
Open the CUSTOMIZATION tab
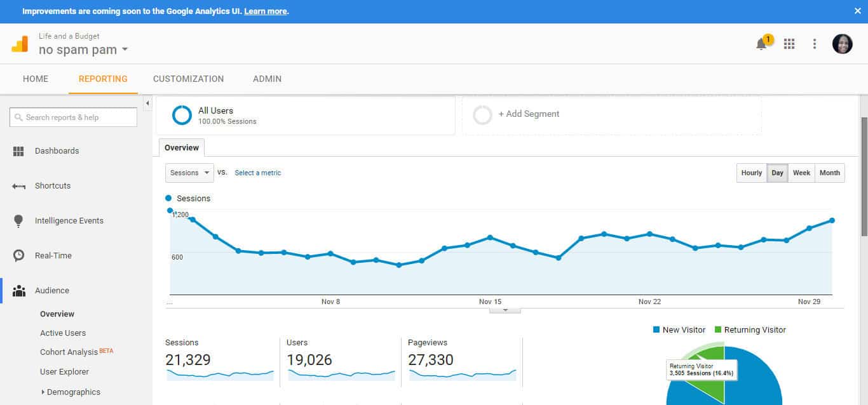[x=188, y=79]
